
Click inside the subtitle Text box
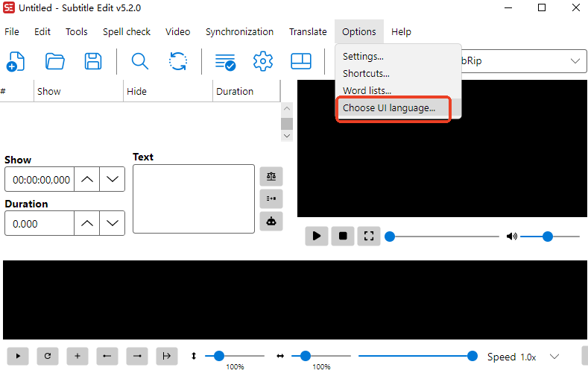(194, 198)
